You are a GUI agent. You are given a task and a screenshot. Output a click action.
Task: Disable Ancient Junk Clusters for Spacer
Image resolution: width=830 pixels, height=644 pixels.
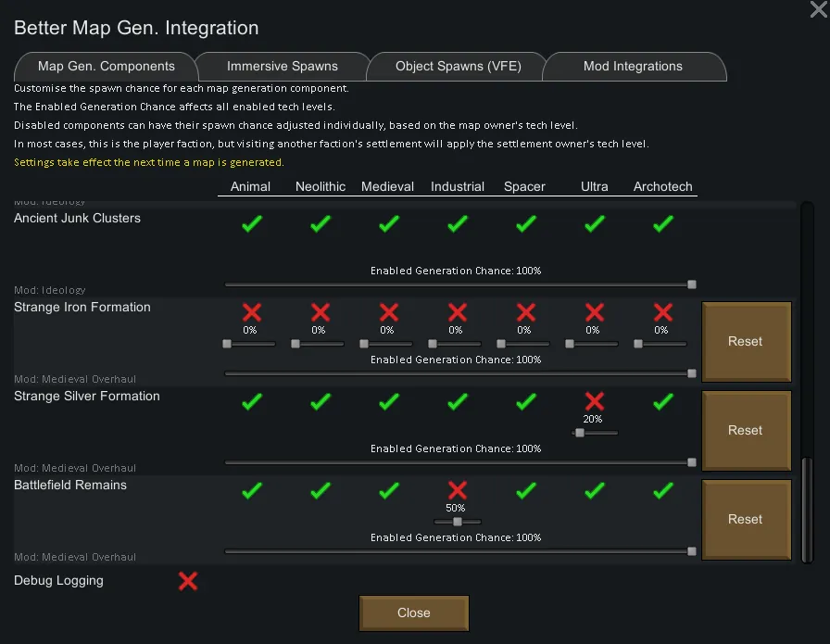(525, 223)
